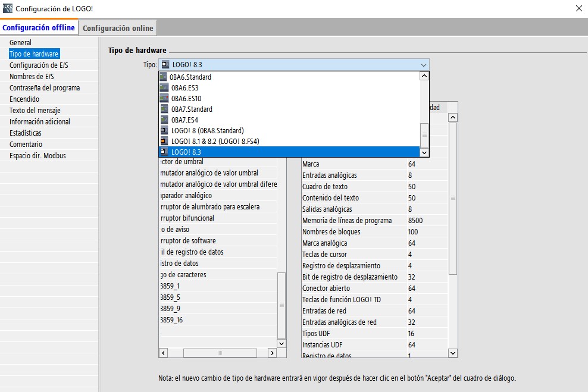588x392 pixels.
Task: Click the icon beside 0BA6.ES10 option
Action: (164, 99)
